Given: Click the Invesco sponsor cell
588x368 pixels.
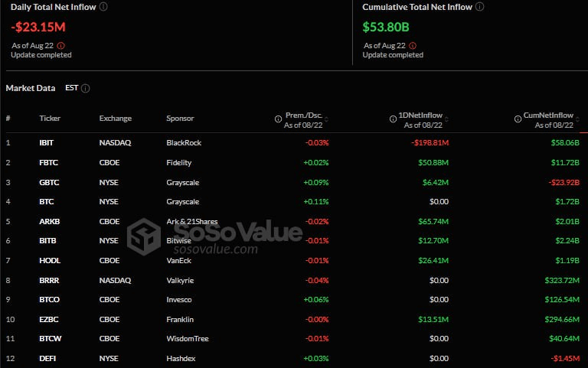Looking at the screenshot, I should [x=179, y=299].
